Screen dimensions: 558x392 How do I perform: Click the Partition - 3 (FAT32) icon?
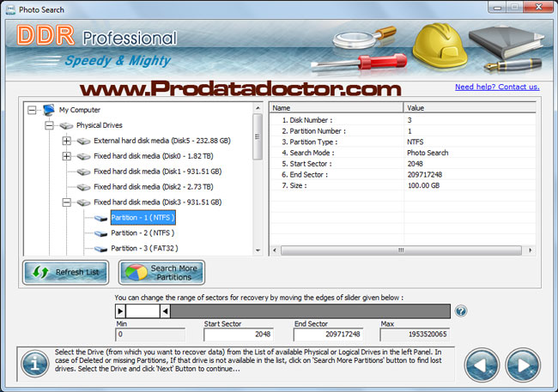tap(100, 249)
